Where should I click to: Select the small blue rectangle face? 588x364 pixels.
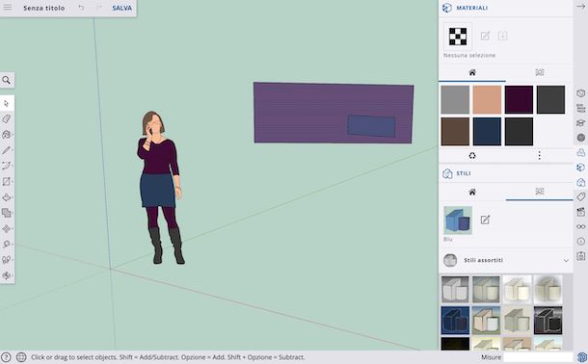pyautogui.click(x=371, y=126)
